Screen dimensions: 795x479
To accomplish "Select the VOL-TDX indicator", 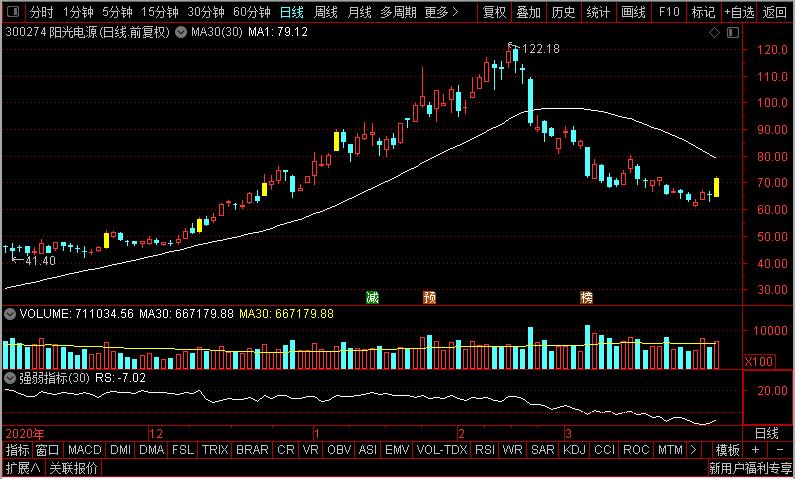I will (x=442, y=450).
